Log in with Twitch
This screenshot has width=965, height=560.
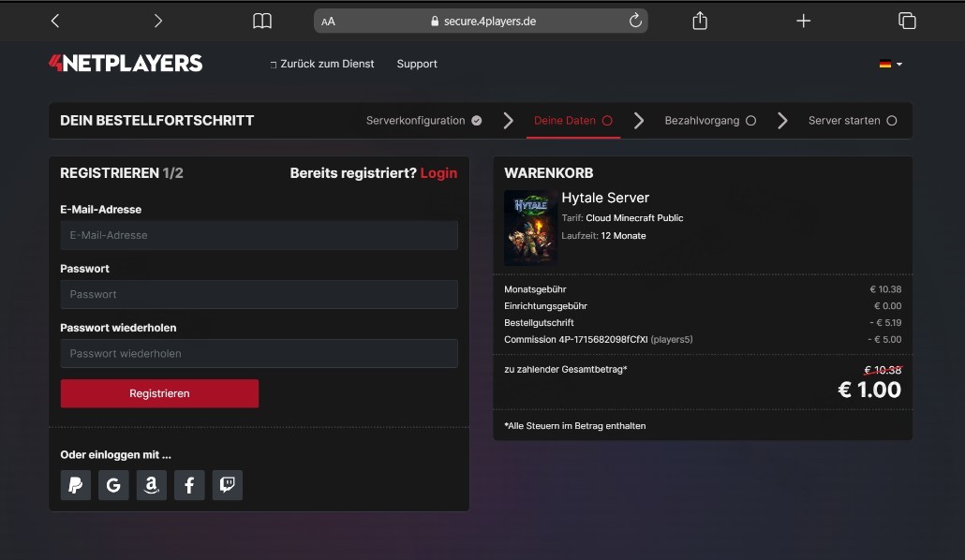point(227,485)
